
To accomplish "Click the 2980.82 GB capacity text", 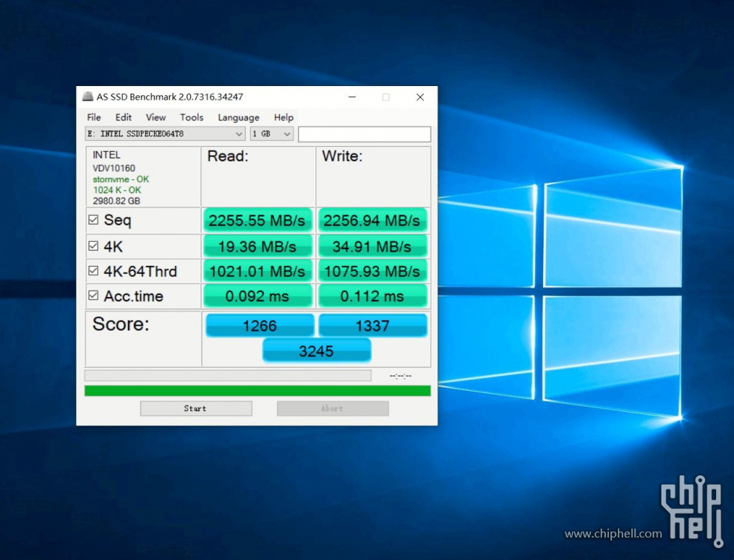I will tap(117, 201).
